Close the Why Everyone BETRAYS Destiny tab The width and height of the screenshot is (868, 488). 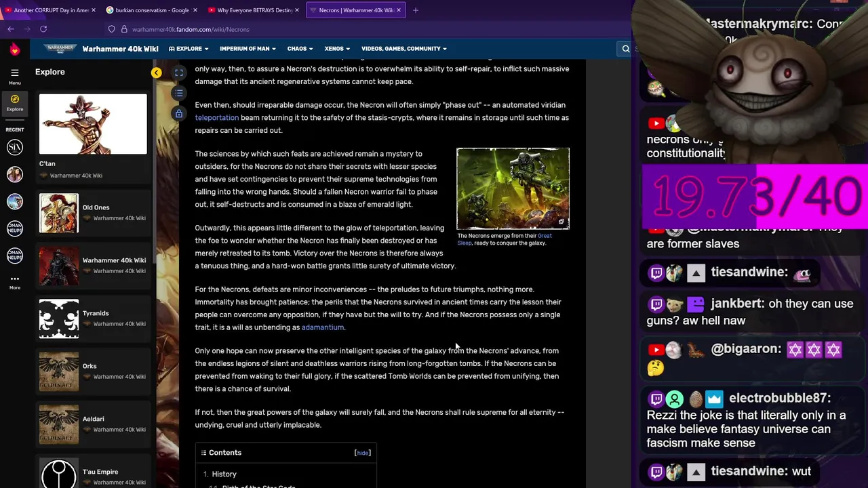tap(297, 10)
